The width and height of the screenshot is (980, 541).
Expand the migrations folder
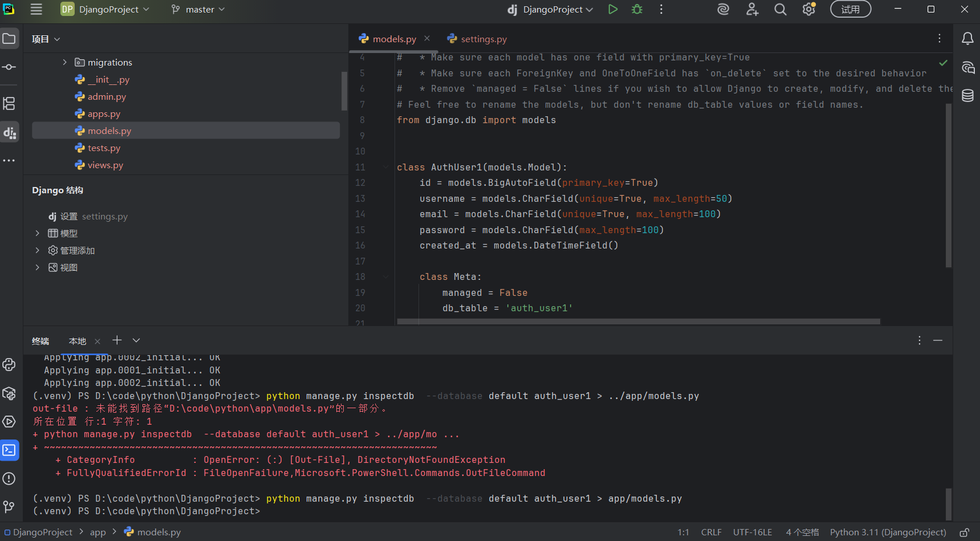(64, 62)
